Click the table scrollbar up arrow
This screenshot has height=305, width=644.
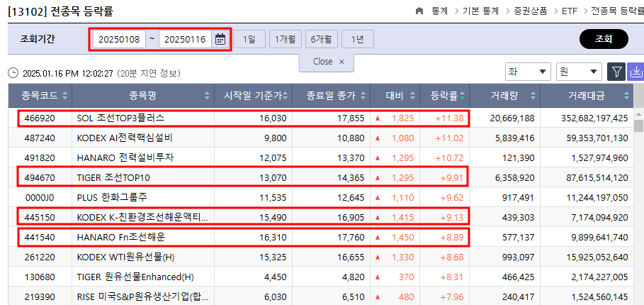tap(638, 114)
